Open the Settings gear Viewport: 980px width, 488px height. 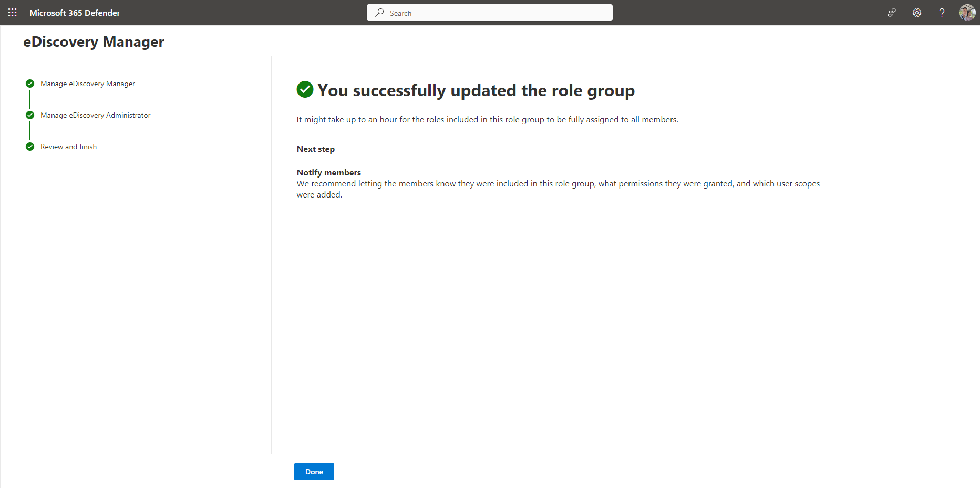point(917,13)
